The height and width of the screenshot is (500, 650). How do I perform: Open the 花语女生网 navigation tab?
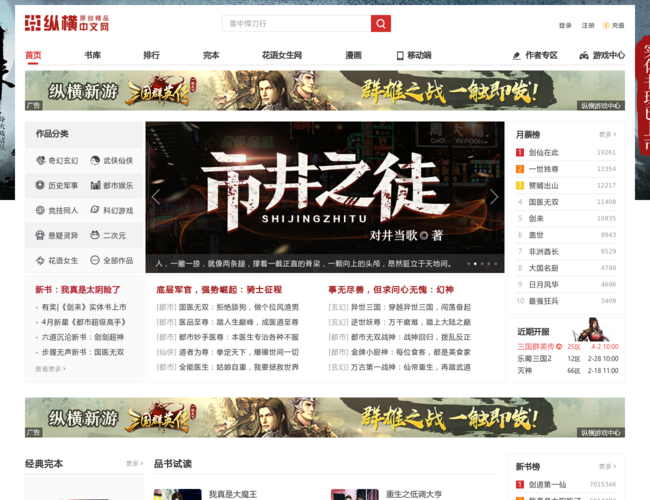pos(281,55)
